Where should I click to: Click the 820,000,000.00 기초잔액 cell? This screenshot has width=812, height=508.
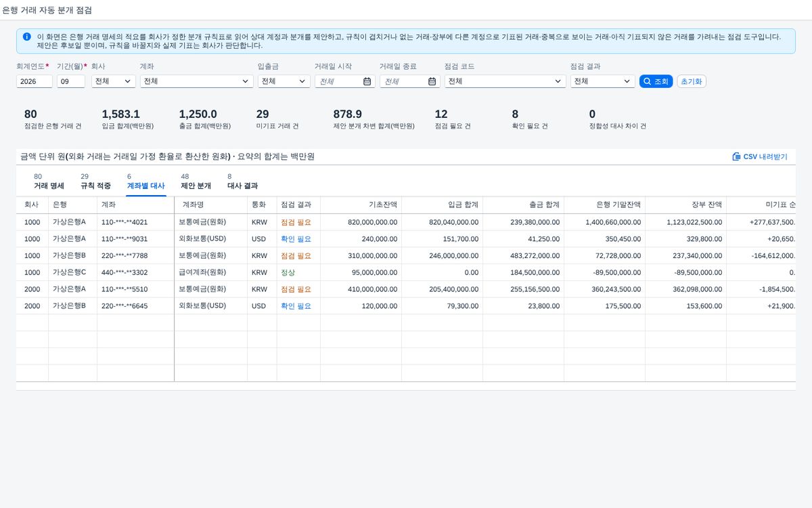point(361,222)
